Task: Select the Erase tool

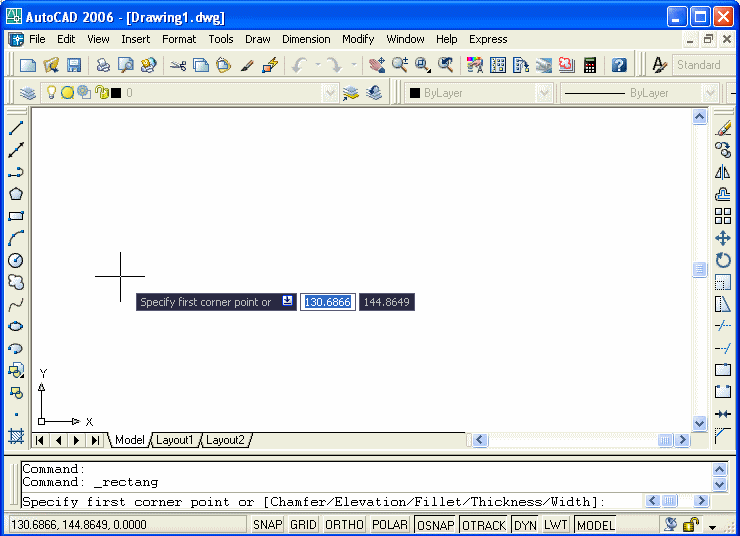Action: pyautogui.click(x=723, y=128)
